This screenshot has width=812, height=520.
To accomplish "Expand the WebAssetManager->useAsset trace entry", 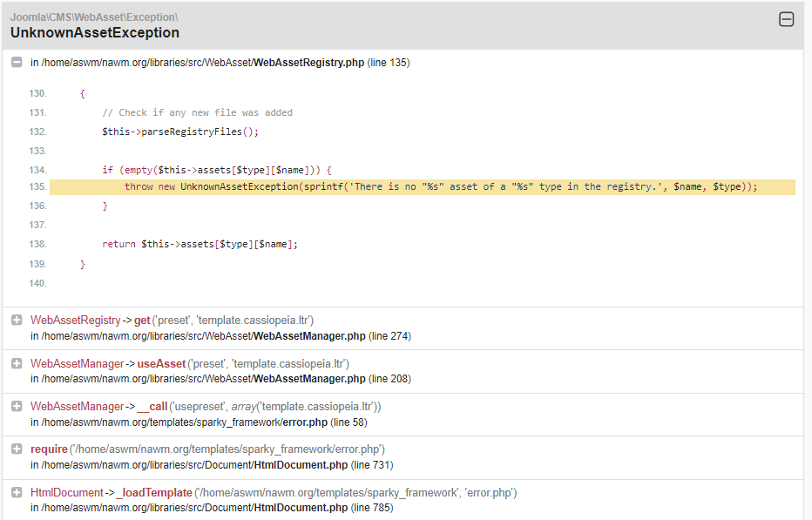I will point(17,363).
